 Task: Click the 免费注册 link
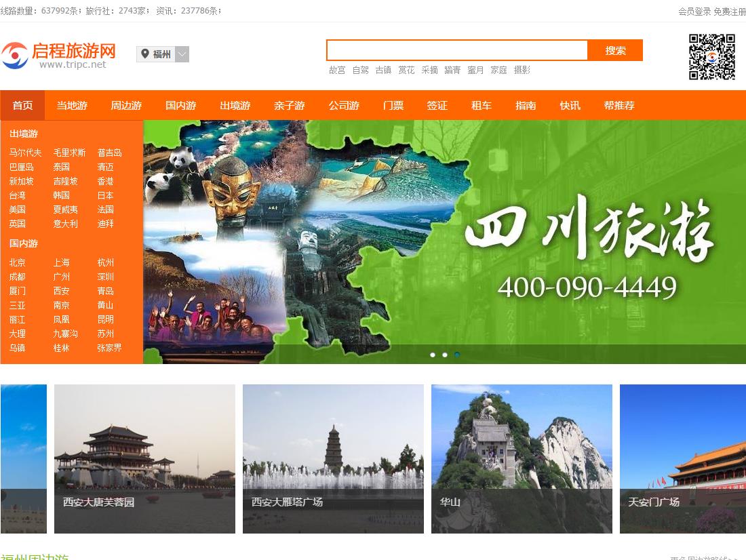pyautogui.click(x=729, y=12)
